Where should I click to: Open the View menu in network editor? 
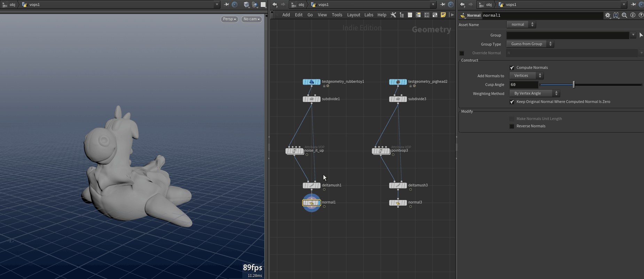(322, 15)
